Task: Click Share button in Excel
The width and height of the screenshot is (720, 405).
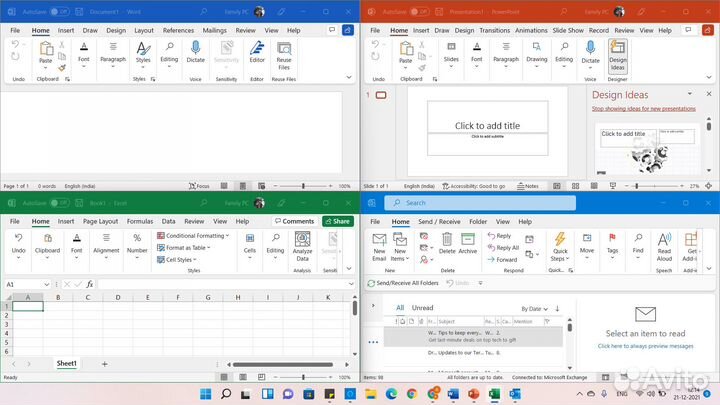Action: 338,221
